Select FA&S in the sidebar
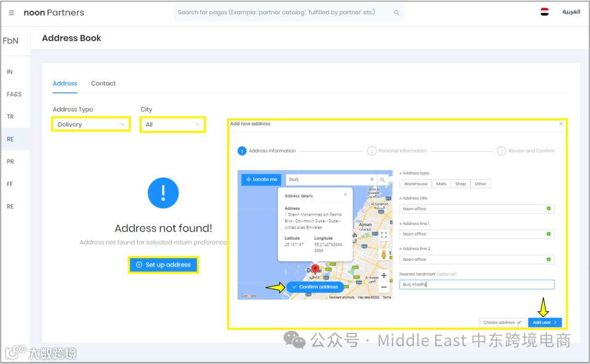The width and height of the screenshot is (590, 364). [x=14, y=94]
